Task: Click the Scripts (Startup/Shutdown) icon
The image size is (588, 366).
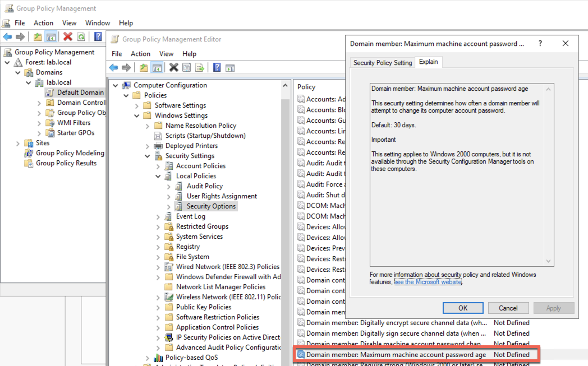Action: point(158,136)
